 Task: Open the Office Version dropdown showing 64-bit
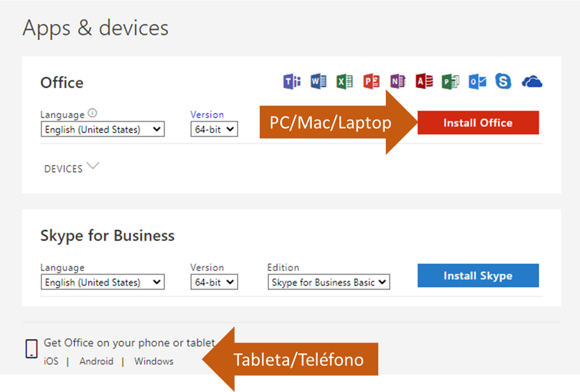[x=214, y=129]
